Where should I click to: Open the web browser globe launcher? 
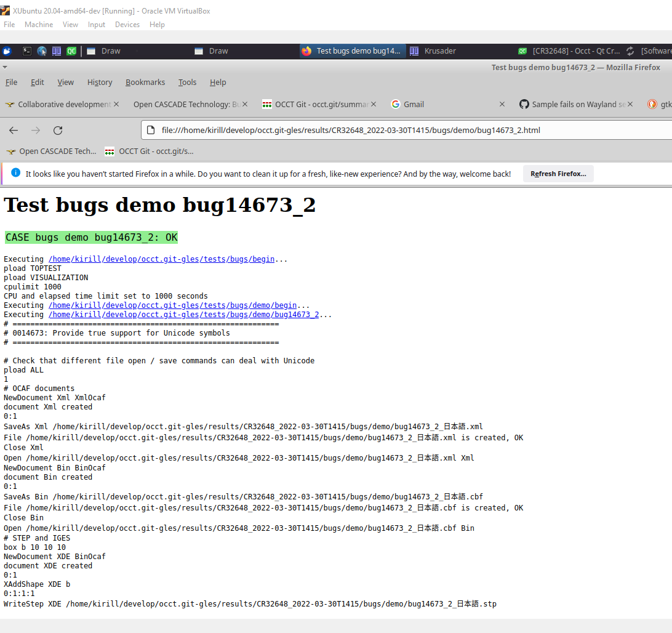[42, 51]
